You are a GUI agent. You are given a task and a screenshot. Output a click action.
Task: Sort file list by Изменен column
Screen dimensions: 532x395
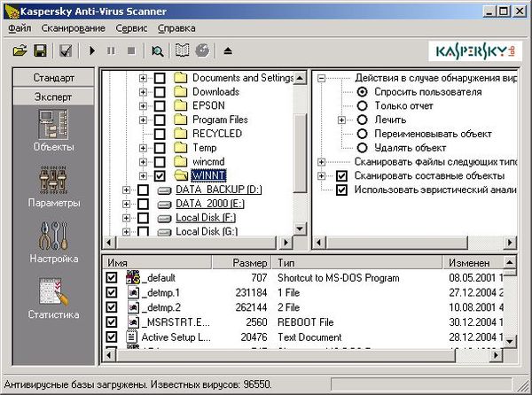473,262
